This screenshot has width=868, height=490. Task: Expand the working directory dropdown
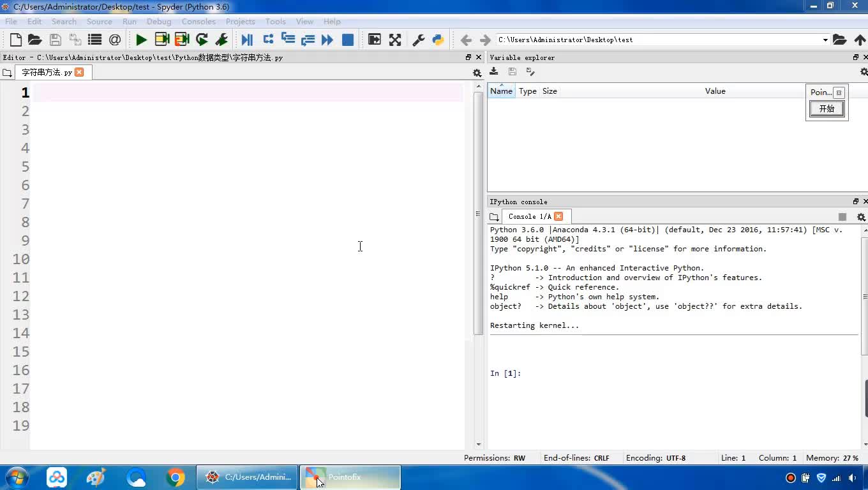pyautogui.click(x=825, y=40)
